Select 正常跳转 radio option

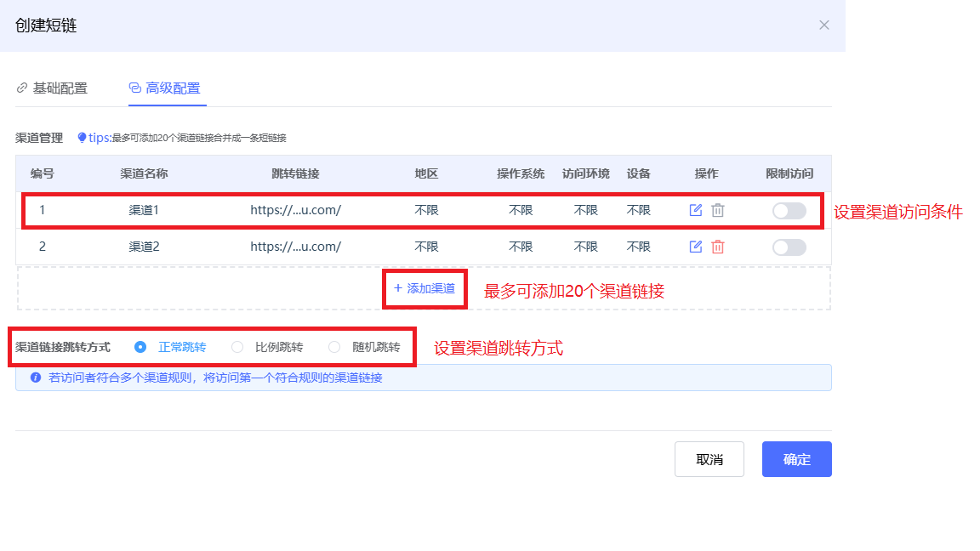pyautogui.click(x=141, y=347)
